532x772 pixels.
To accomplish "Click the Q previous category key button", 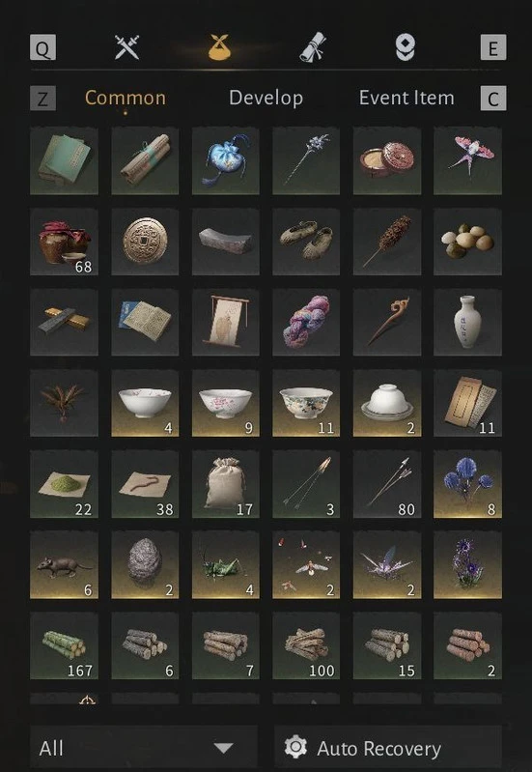I will point(42,47).
